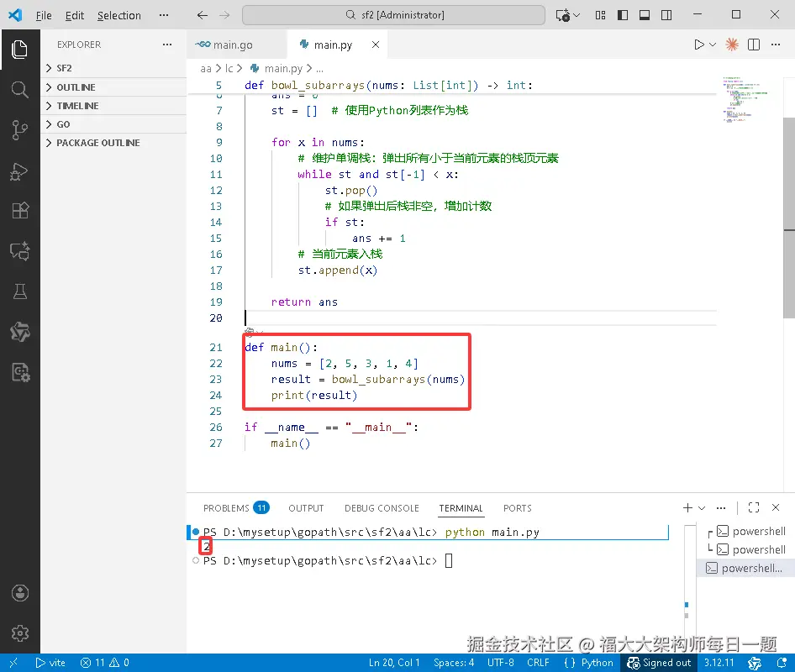
Task: Open the terminal launch profile dropdown
Action: point(702,508)
